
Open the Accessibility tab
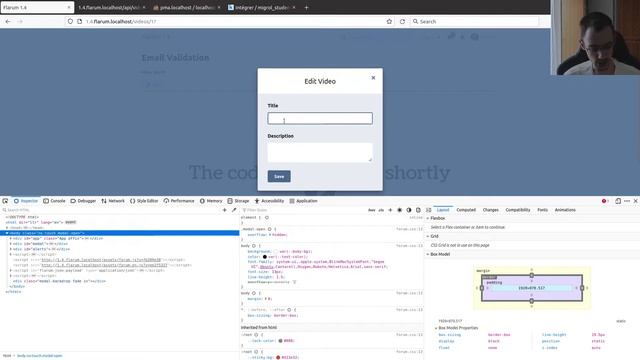(x=269, y=201)
